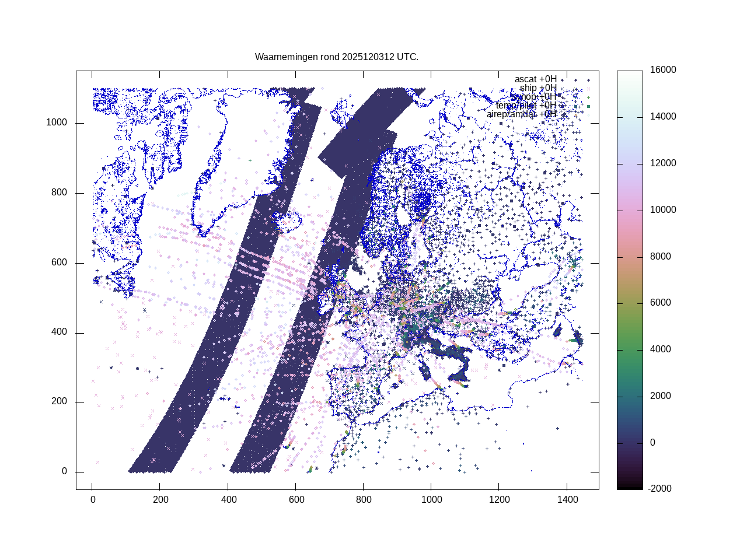Click the ascat +0H legend entry
This screenshot has width=747, height=560.
click(x=535, y=79)
